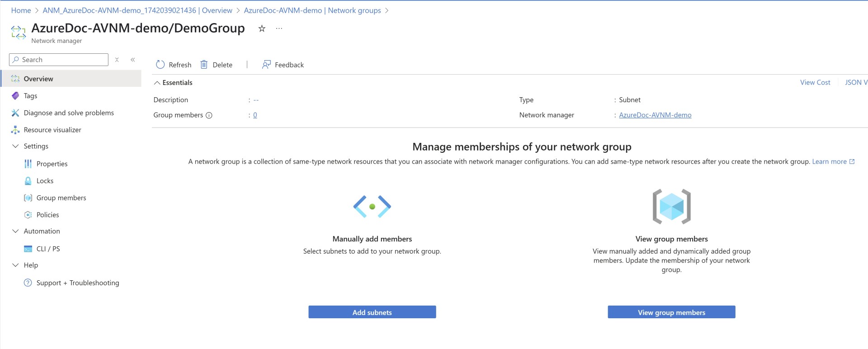868x349 pixels.
Task: Open the more options ellipsis next to the title
Action: pos(279,28)
